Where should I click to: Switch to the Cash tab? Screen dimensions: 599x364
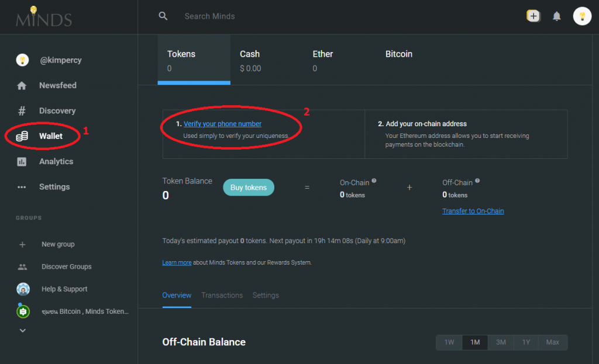tap(250, 60)
